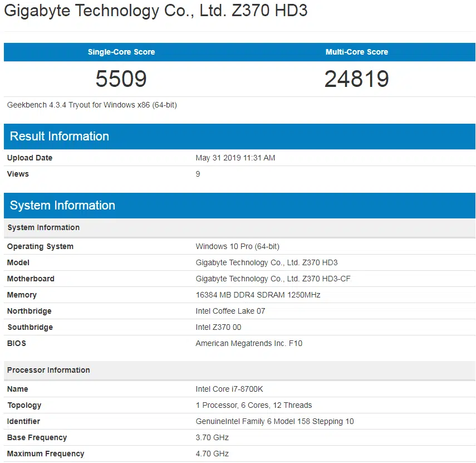Click the "Northbridge" row label
This screenshot has width=476, height=463.
coord(30,311)
